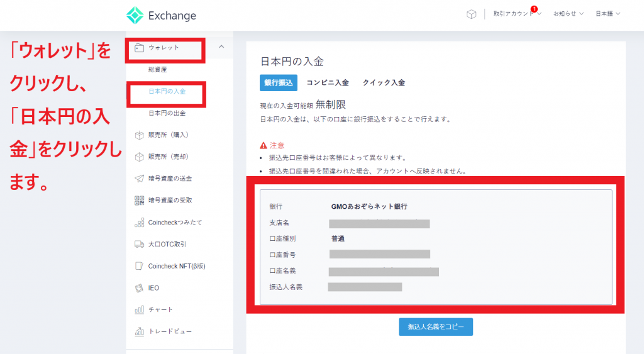Click the IEO icon

pos(139,288)
